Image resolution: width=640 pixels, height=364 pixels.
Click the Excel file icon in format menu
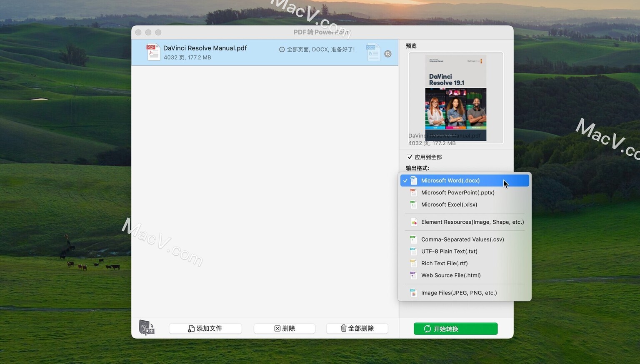[413, 204]
